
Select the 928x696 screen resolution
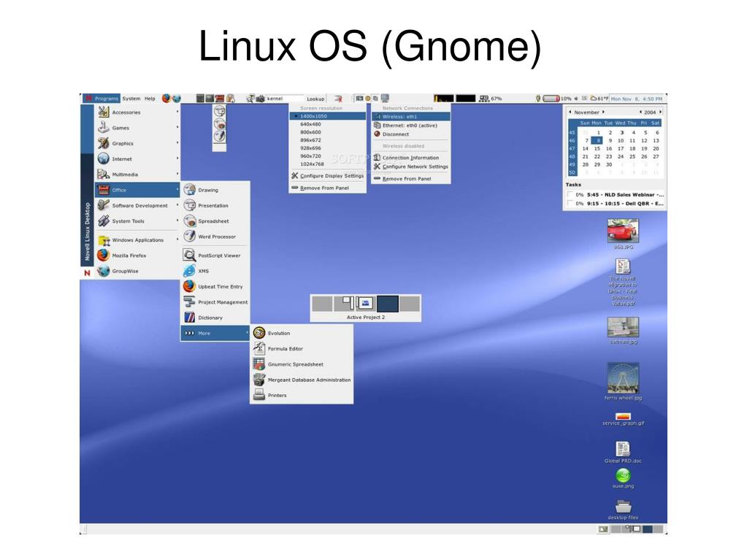(x=328, y=148)
